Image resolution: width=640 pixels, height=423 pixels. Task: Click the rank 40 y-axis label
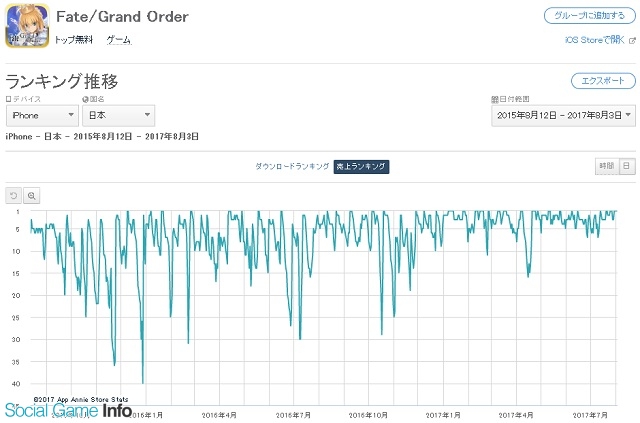pos(16,384)
